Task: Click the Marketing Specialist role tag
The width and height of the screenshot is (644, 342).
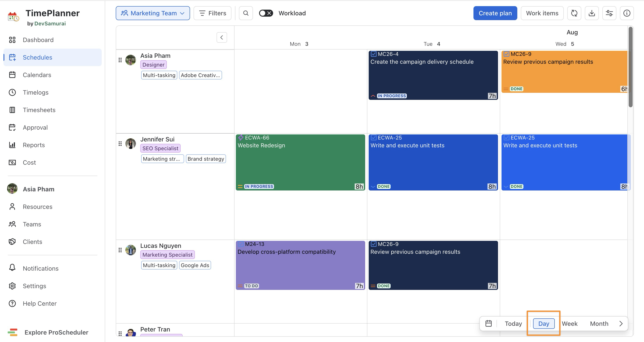Action: (167, 255)
